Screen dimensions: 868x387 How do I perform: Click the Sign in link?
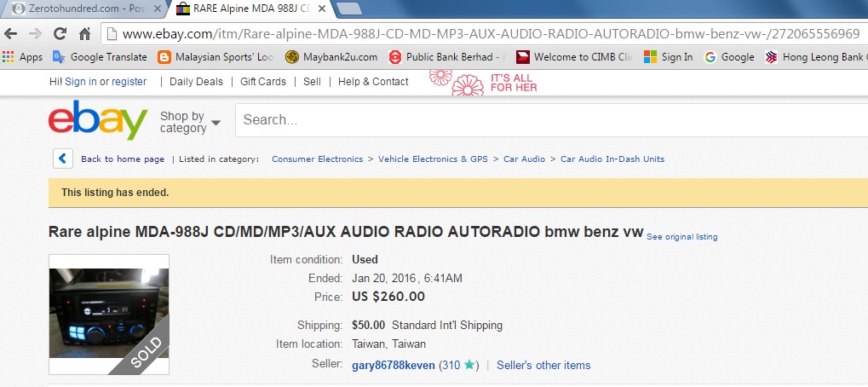tap(81, 82)
